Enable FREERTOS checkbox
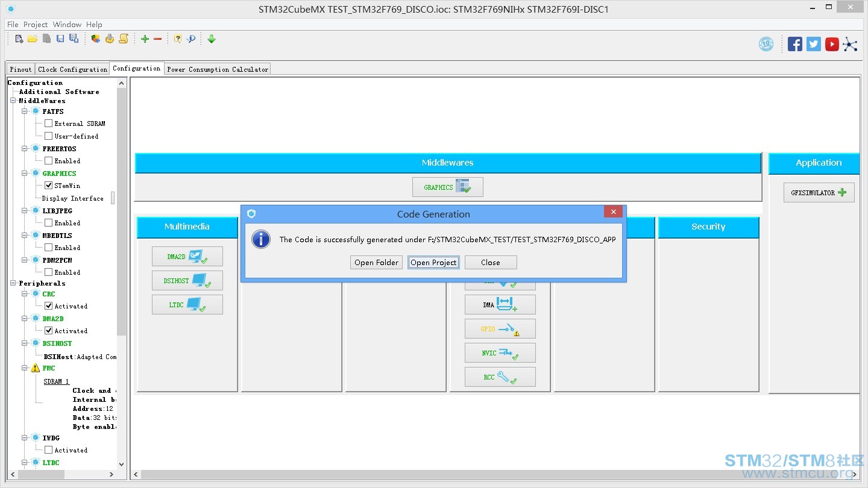Viewport: 868px width, 488px height. point(49,160)
